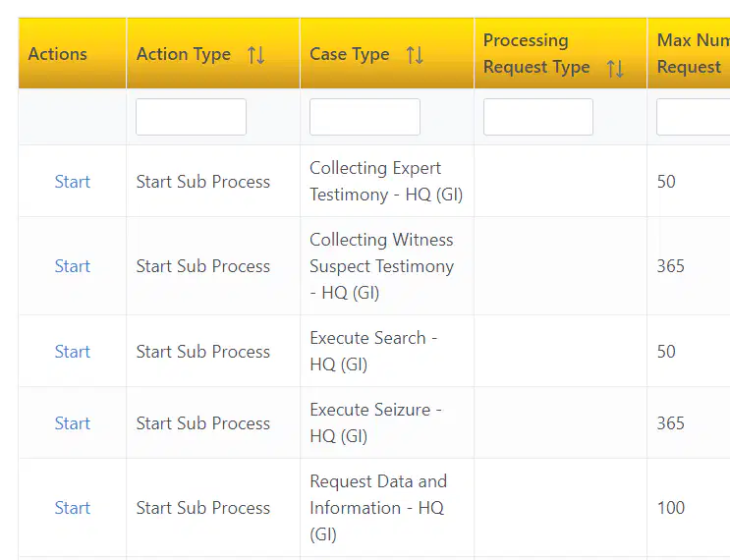Click the Processing Request Type header
Screen dimensions: 730x560
536,53
